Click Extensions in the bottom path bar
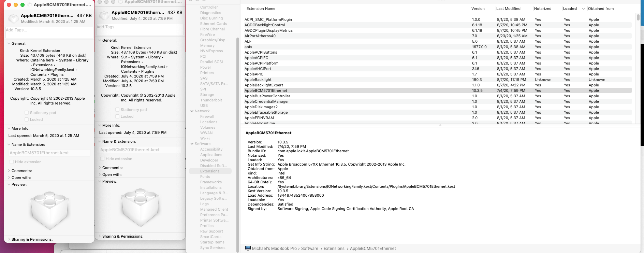Viewport: 644px width, 253px height. tap(334, 249)
